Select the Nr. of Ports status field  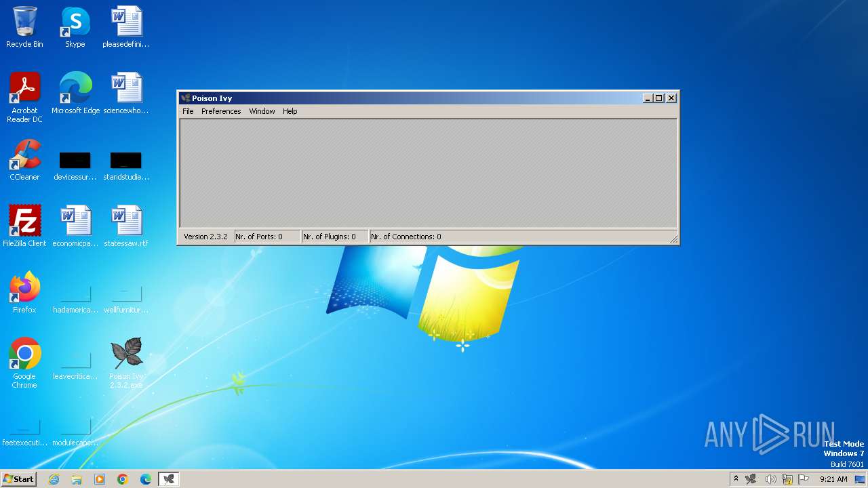click(267, 237)
